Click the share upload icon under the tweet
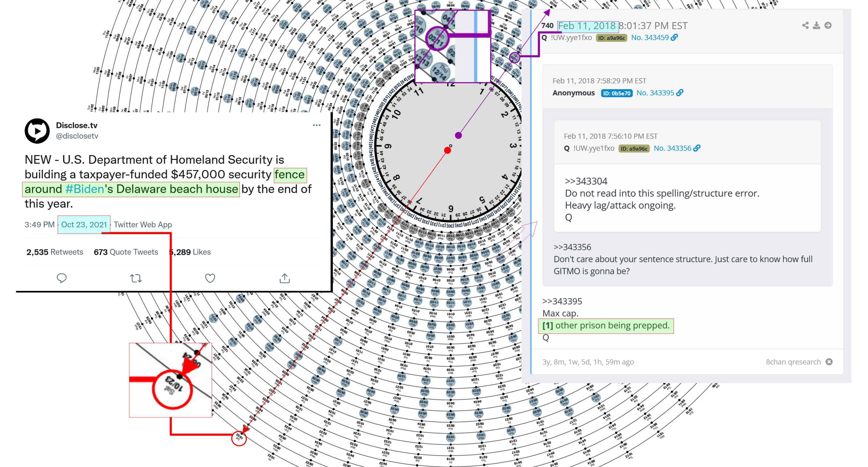 click(284, 278)
